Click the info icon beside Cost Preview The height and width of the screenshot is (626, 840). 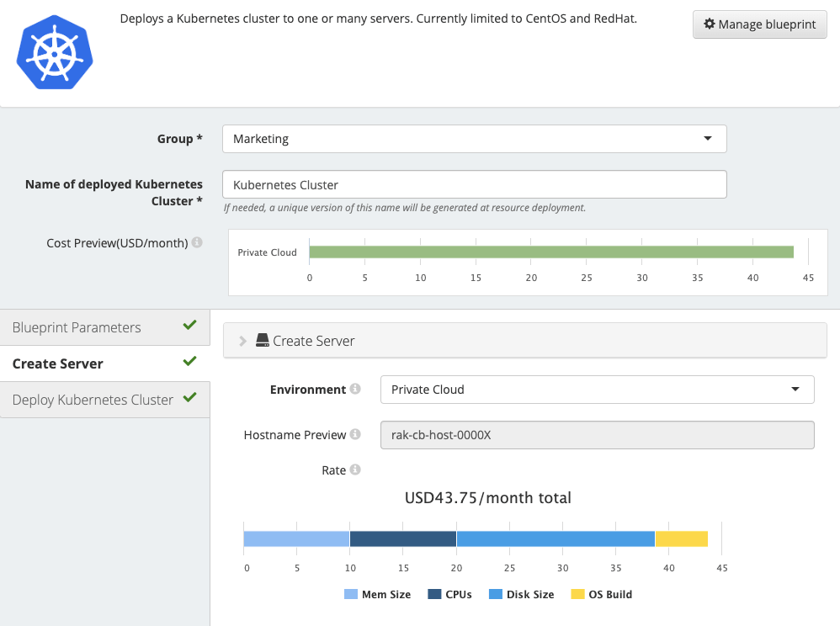click(x=198, y=242)
